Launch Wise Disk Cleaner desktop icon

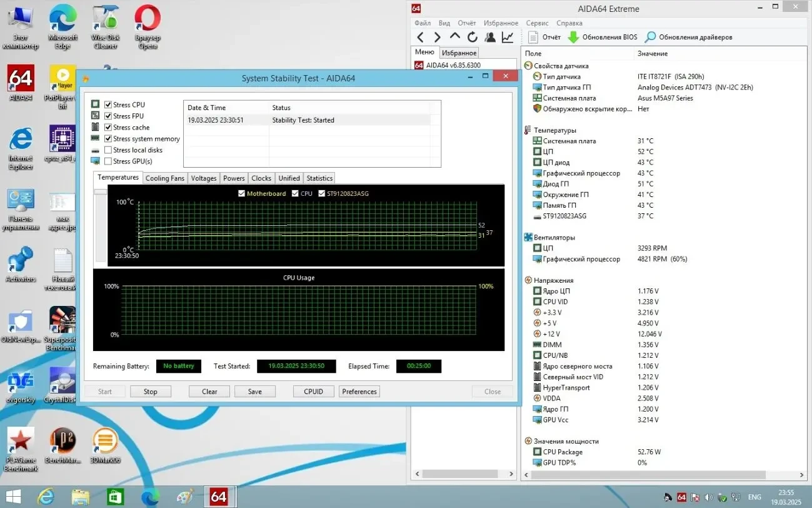pyautogui.click(x=106, y=28)
